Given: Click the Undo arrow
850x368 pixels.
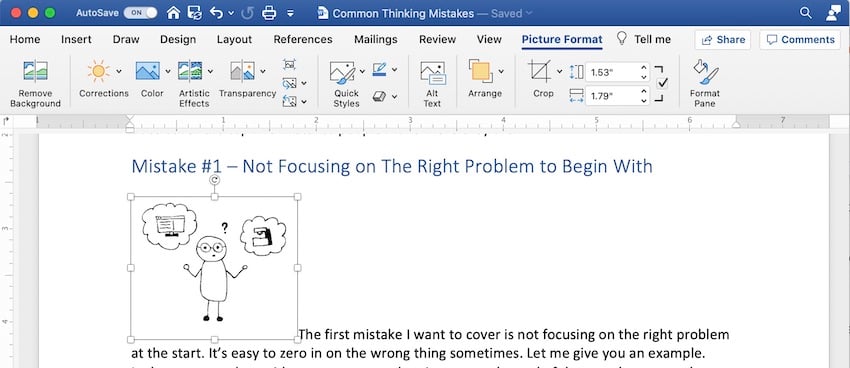Looking at the screenshot, I should point(216,13).
